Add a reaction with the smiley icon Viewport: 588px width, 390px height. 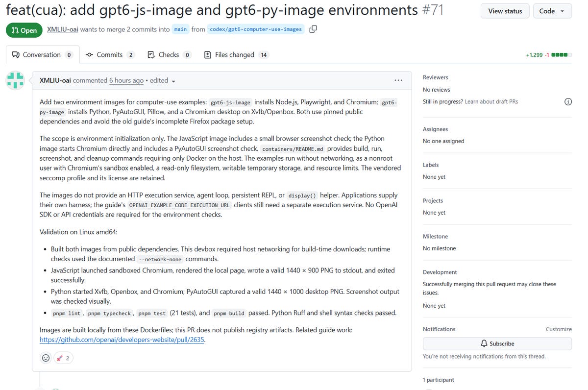pos(46,358)
